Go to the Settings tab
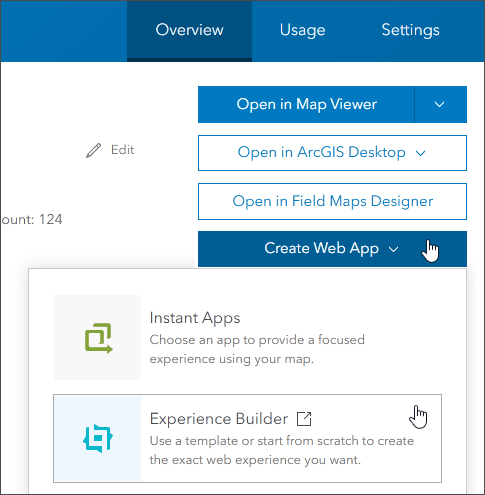Screen dimensions: 485x495 (410, 30)
